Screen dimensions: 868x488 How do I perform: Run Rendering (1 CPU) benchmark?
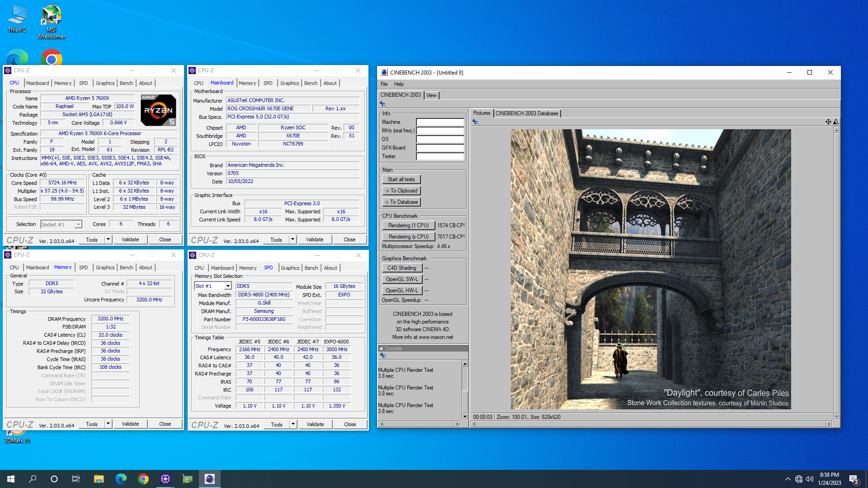tap(408, 225)
